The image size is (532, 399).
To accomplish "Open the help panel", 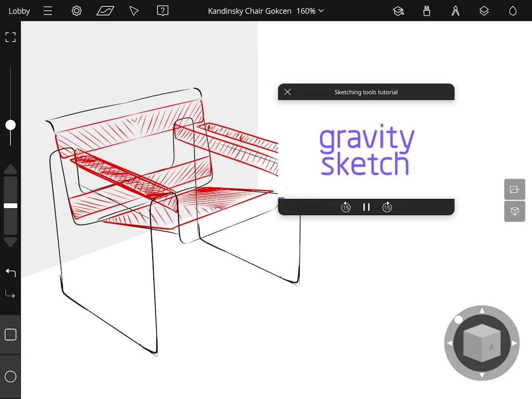I will [163, 10].
